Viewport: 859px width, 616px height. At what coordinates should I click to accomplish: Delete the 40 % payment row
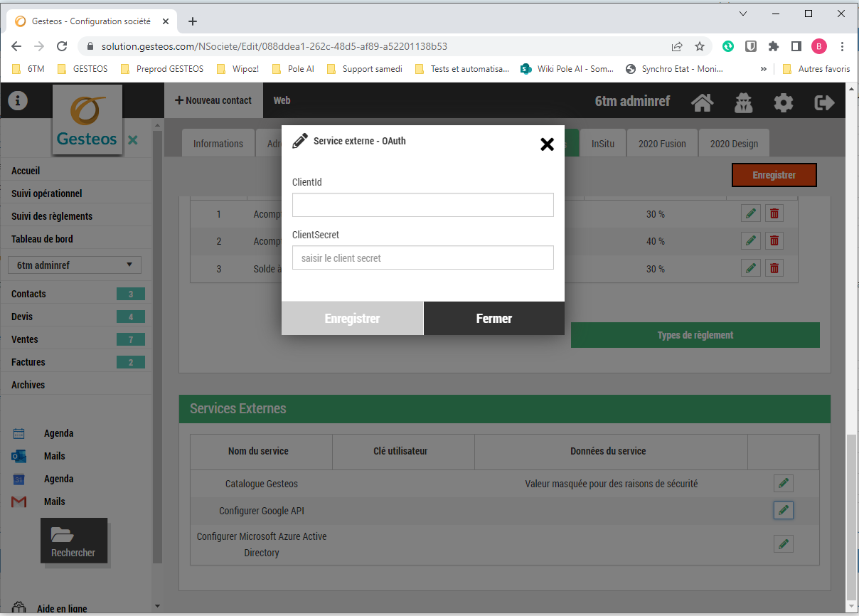click(774, 241)
